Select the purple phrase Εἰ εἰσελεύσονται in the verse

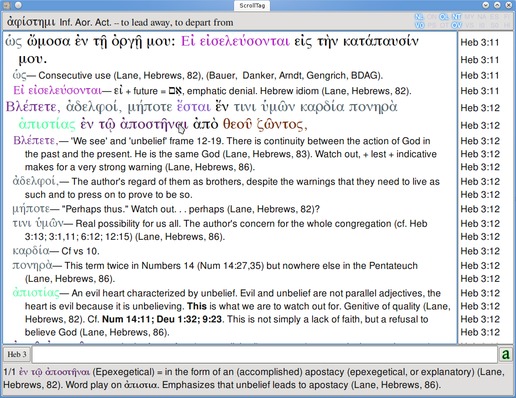pyautogui.click(x=235, y=41)
